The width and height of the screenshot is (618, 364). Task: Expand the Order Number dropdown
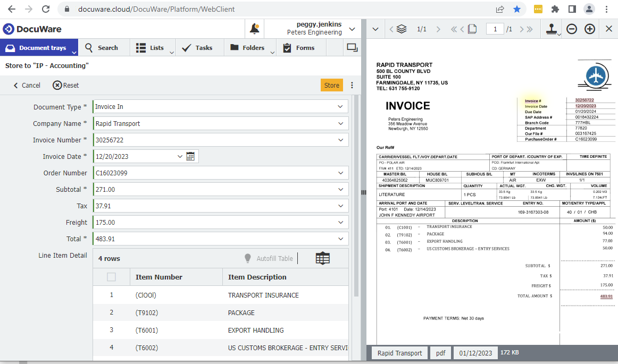pyautogui.click(x=340, y=173)
